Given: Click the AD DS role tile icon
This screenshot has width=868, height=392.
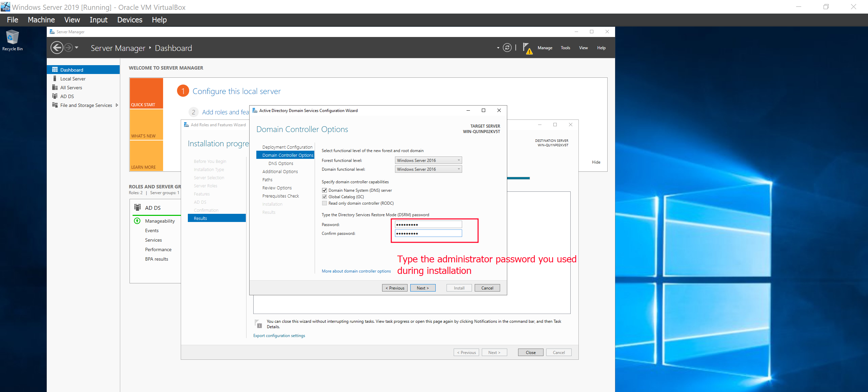Looking at the screenshot, I should tap(137, 207).
